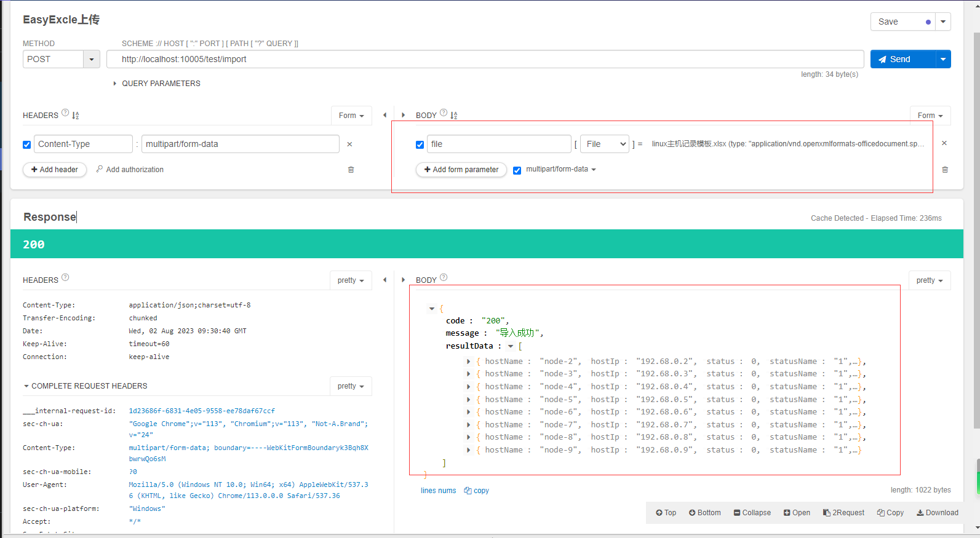Expand the node-2 JSON entry
Screen dimensions: 980x538
469,362
